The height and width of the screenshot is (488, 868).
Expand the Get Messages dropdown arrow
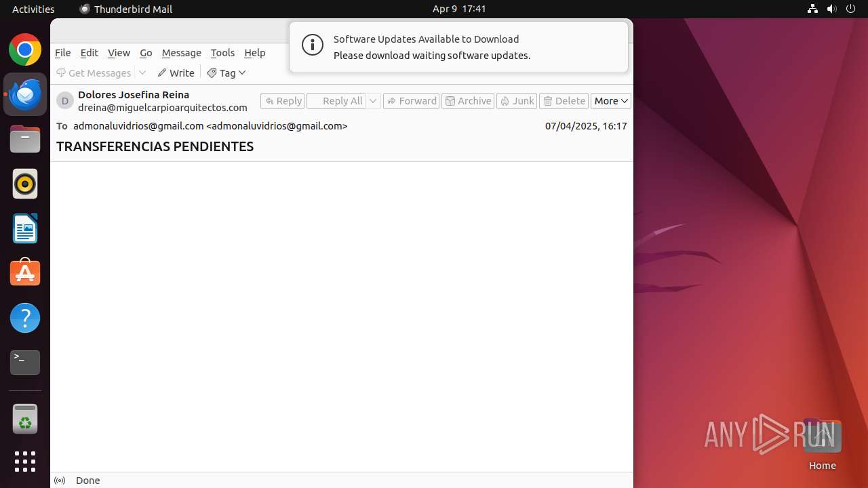(142, 73)
